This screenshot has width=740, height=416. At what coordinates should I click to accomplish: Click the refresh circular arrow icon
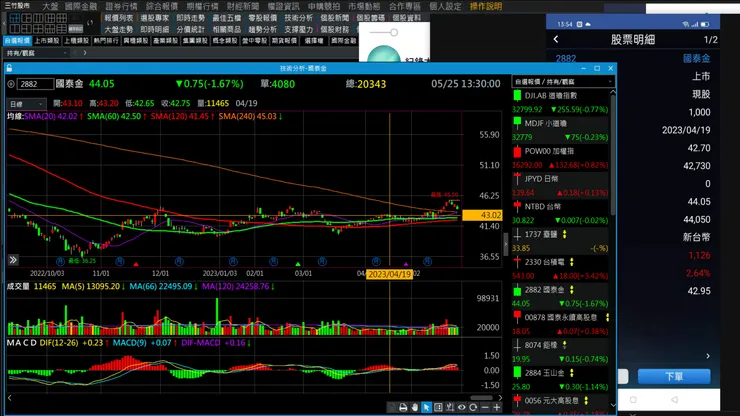[473, 407]
